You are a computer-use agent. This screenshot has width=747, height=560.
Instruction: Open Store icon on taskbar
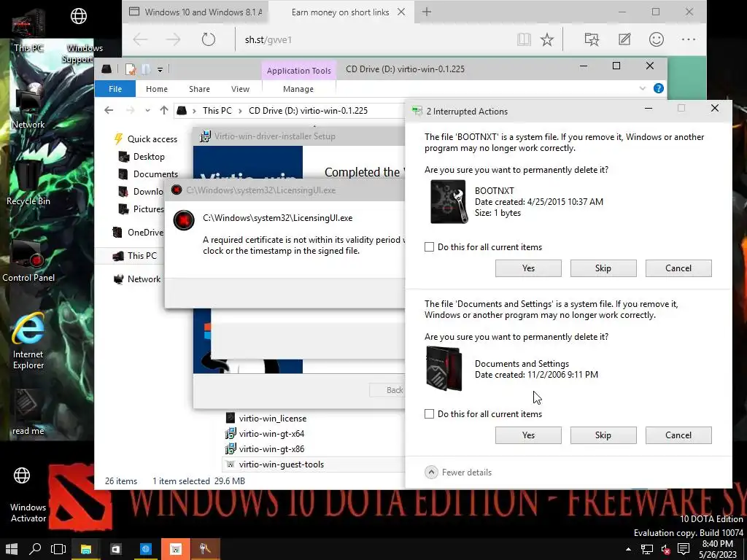coord(116,548)
